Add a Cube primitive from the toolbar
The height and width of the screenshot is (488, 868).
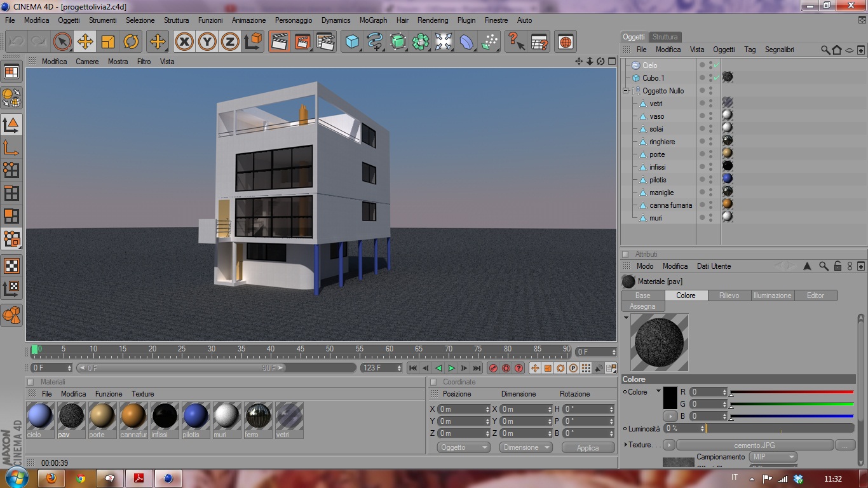(352, 42)
